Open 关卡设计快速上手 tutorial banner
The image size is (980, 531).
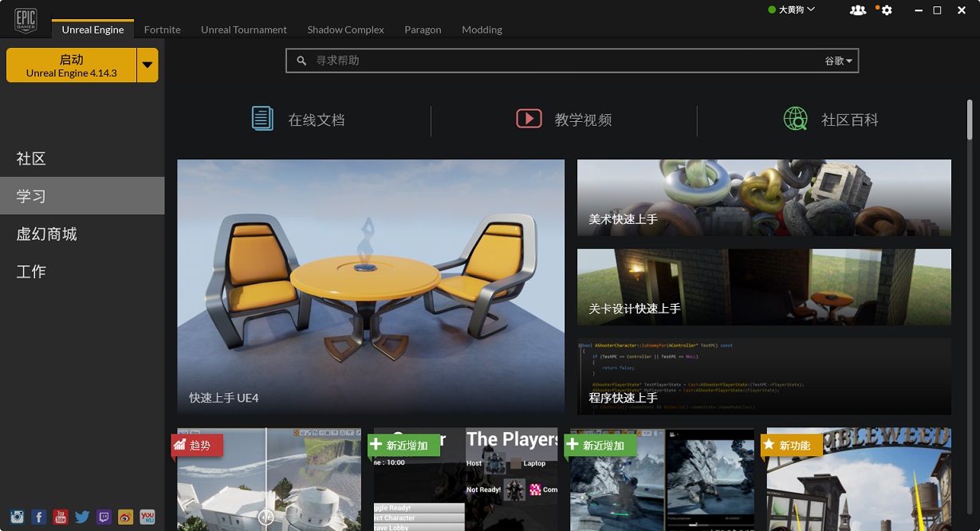coord(764,287)
